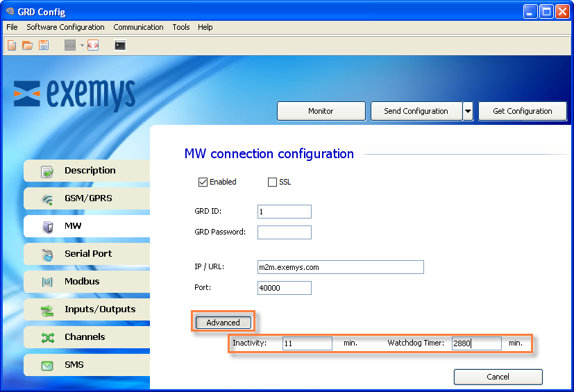This screenshot has width=574, height=392.
Task: Open the Tools menu
Action: tap(181, 27)
